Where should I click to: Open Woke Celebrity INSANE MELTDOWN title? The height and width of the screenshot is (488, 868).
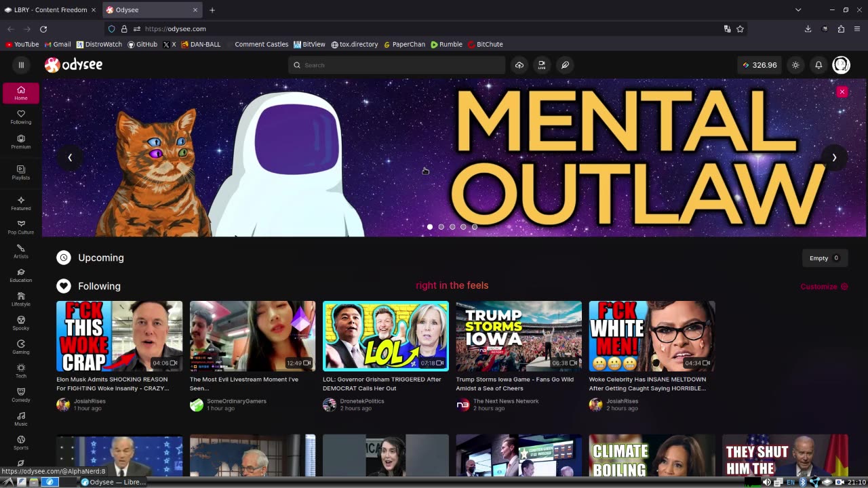(x=648, y=384)
